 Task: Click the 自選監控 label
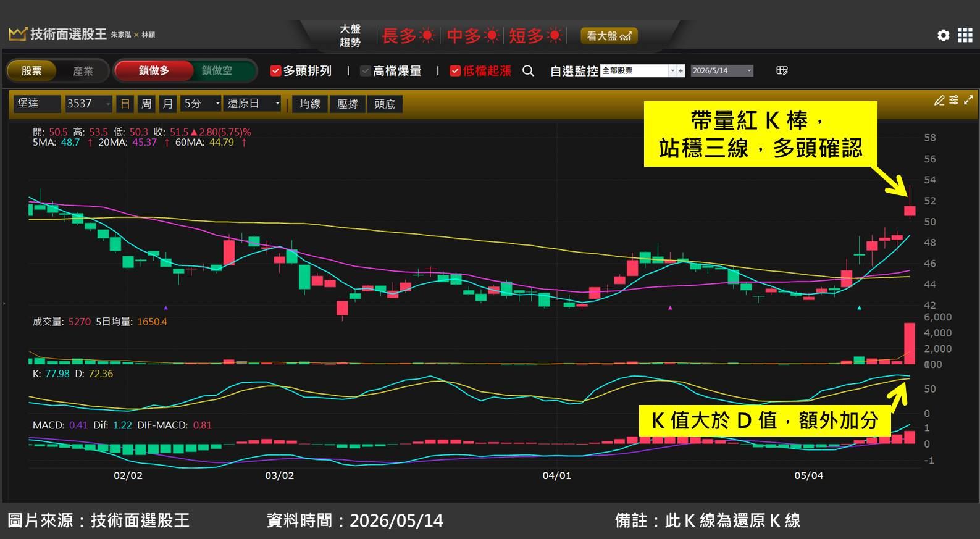click(574, 71)
